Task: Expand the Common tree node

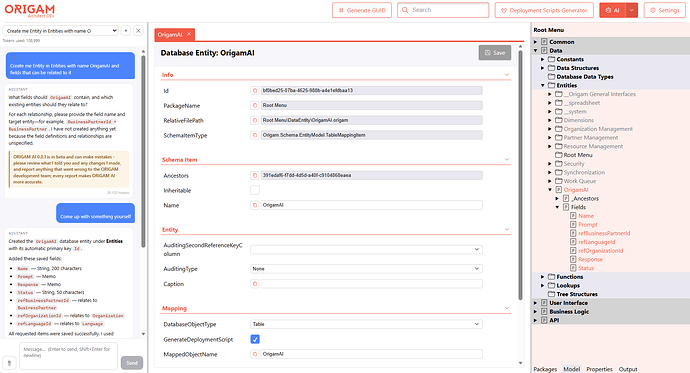Action: click(536, 42)
